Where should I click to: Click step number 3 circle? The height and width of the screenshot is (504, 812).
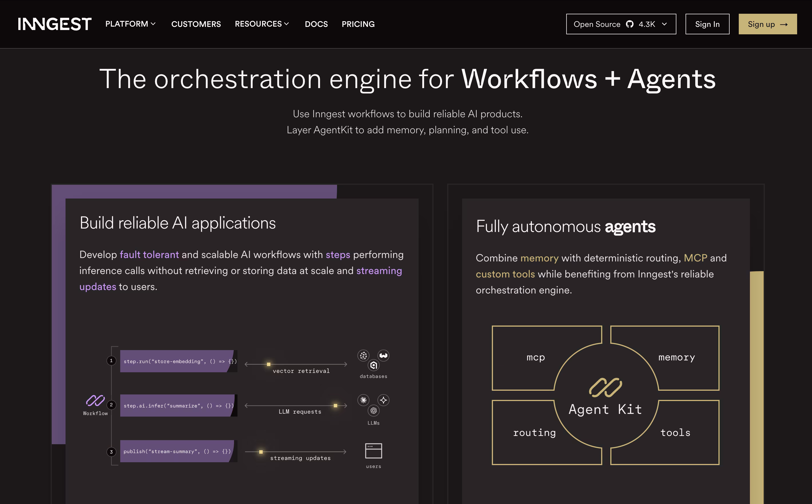[x=111, y=452]
